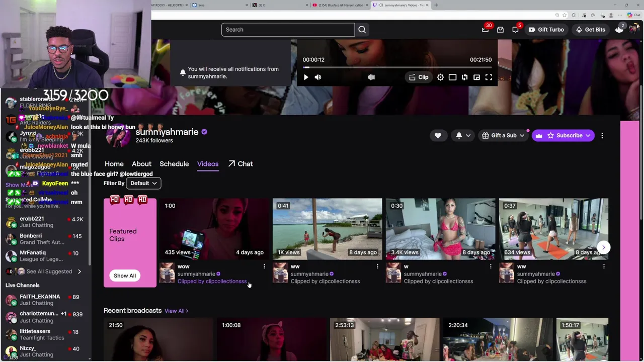This screenshot has width=644, height=362.
Task: Click the summyahmarie channel avatar
Action: [x=118, y=135]
